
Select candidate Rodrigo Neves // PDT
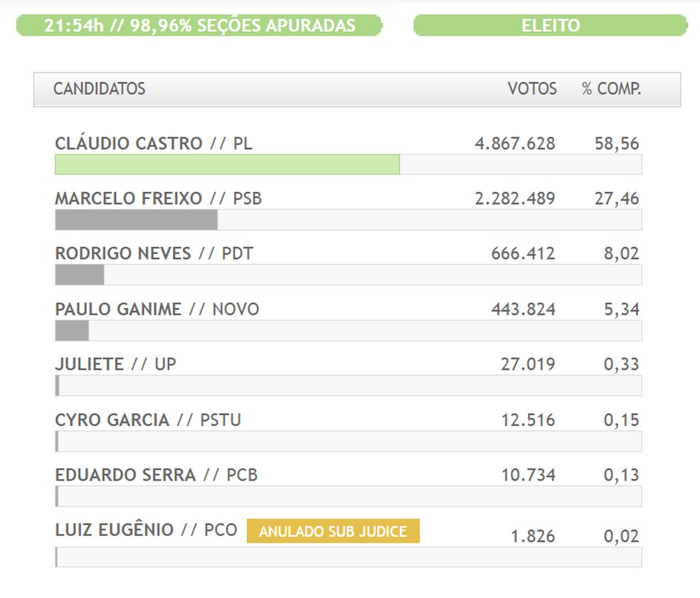pos(154,254)
